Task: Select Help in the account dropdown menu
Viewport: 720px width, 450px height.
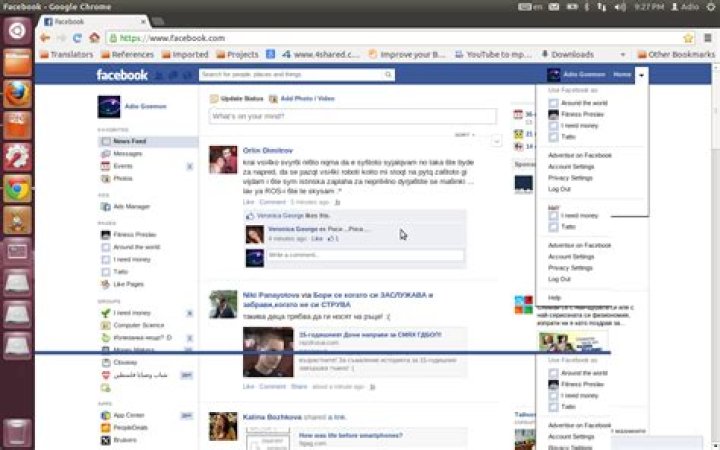Action: point(554,298)
